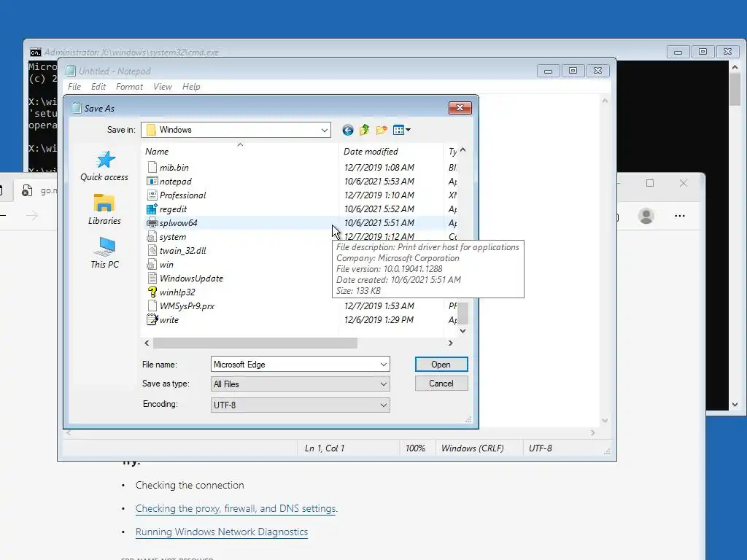Screen dimensions: 747x560
Task: Select the winhlp32 help icon
Action: (x=152, y=292)
